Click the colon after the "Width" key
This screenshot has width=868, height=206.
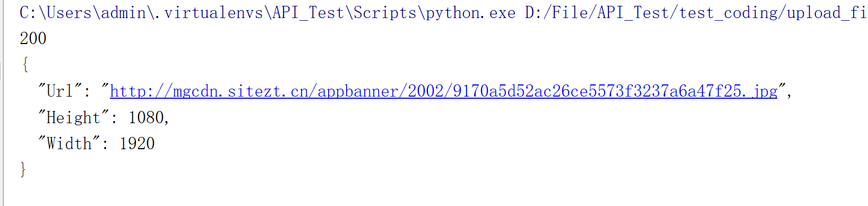[x=105, y=144]
